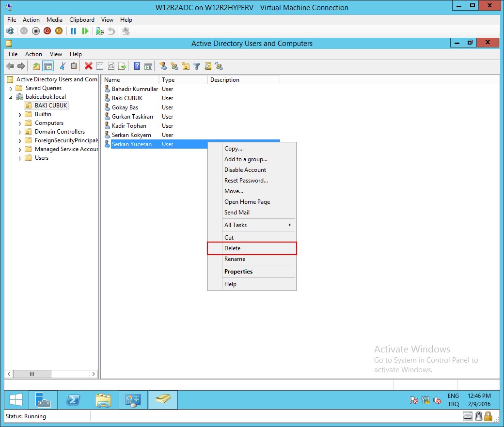This screenshot has height=427, width=504.
Task: Open the Windows Start button
Action: point(16,400)
